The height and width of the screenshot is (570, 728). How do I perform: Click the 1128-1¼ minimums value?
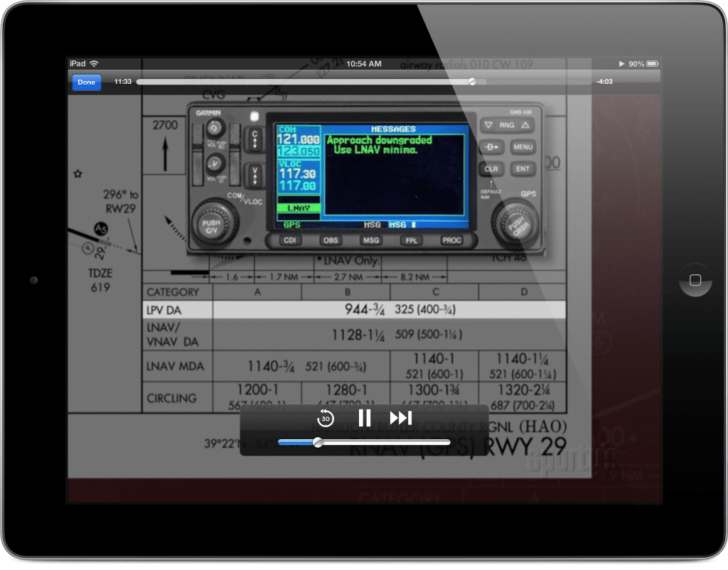pos(358,335)
